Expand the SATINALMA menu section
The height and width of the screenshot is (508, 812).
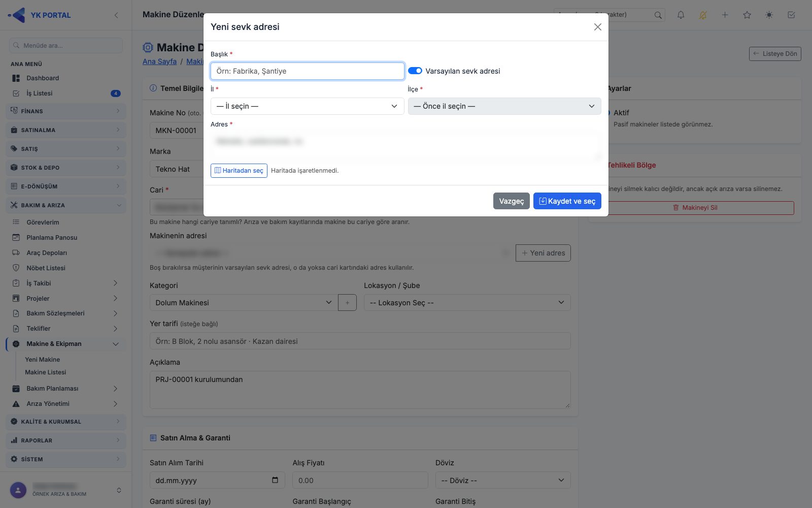point(66,130)
